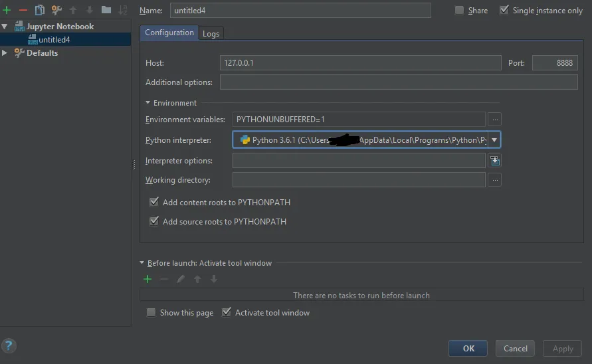Click the Working directory text field

pyautogui.click(x=359, y=180)
